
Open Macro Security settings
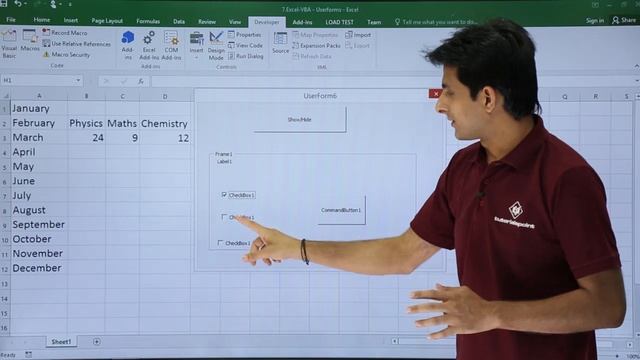[67, 54]
